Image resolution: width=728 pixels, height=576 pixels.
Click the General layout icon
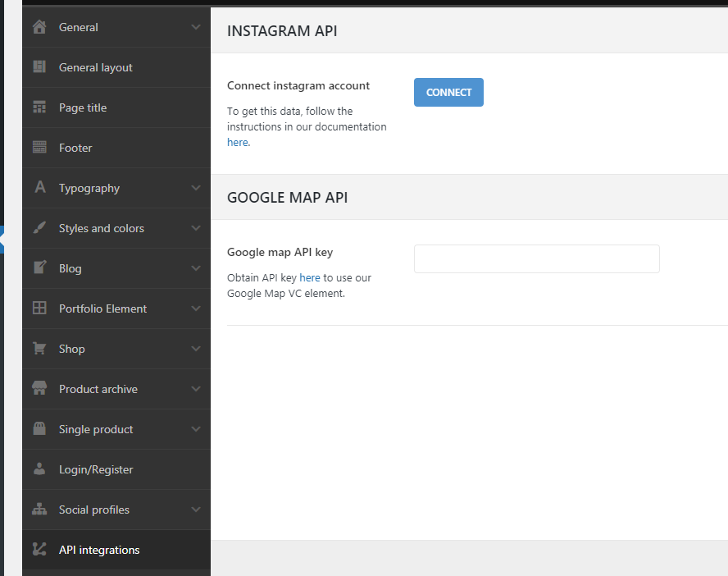pos(39,67)
